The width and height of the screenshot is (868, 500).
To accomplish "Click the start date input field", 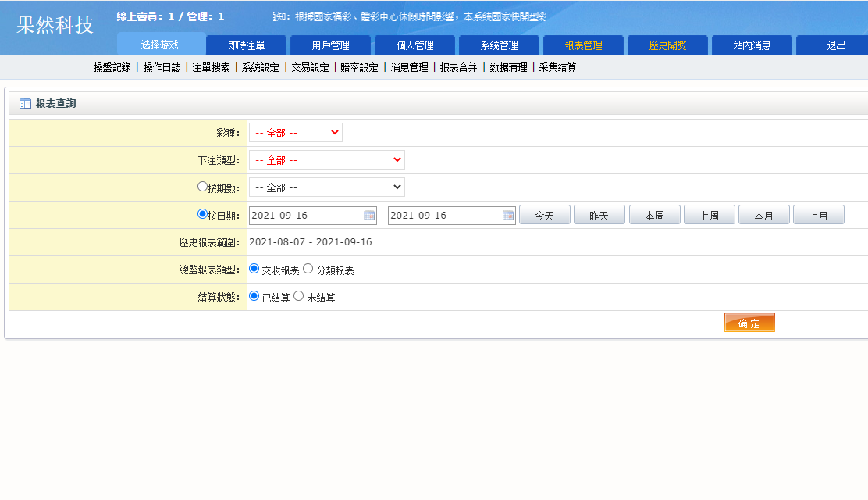I will tap(304, 214).
